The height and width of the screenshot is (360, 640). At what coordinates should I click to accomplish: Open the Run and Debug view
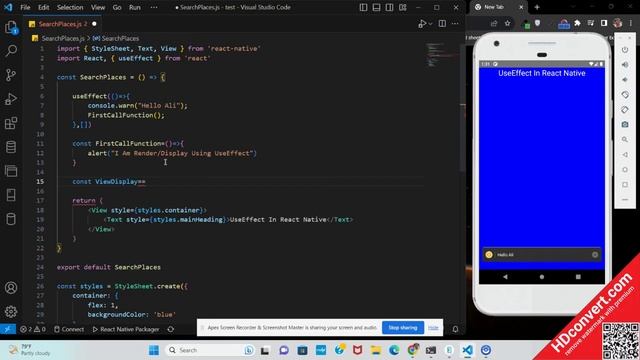[11, 99]
